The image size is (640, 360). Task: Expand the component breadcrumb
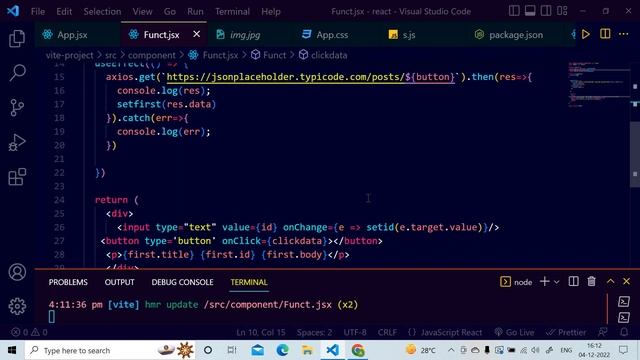pyautogui.click(x=151, y=55)
